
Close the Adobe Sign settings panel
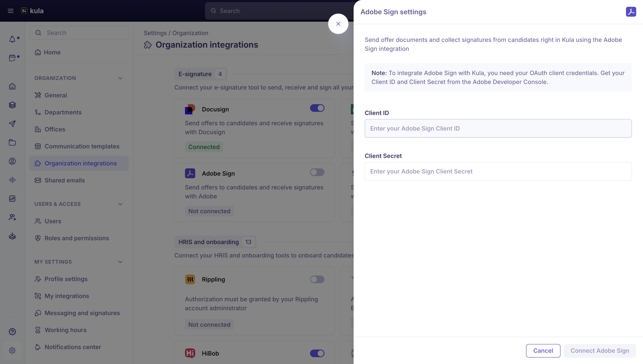[338, 24]
